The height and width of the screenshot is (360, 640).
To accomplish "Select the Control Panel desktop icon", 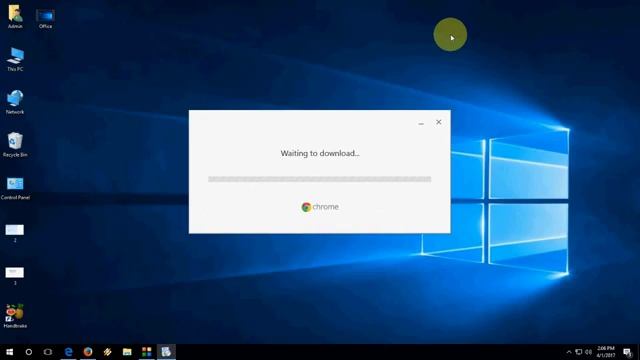I will click(15, 188).
